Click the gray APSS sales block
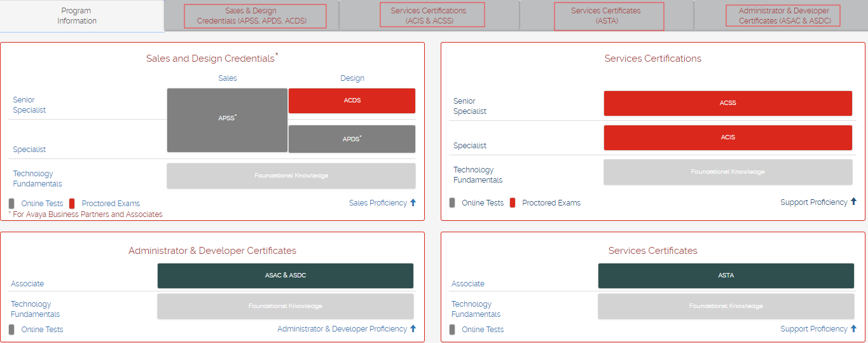This screenshot has width=868, height=343. point(227,120)
